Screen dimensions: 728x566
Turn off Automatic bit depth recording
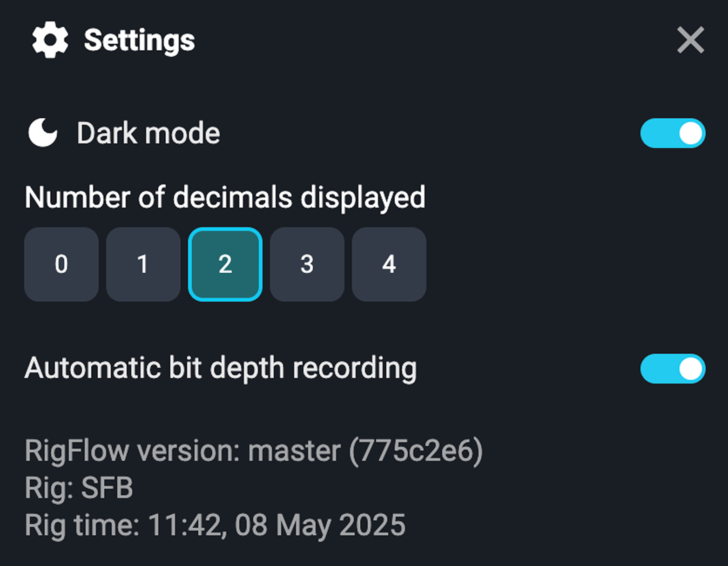(672, 368)
